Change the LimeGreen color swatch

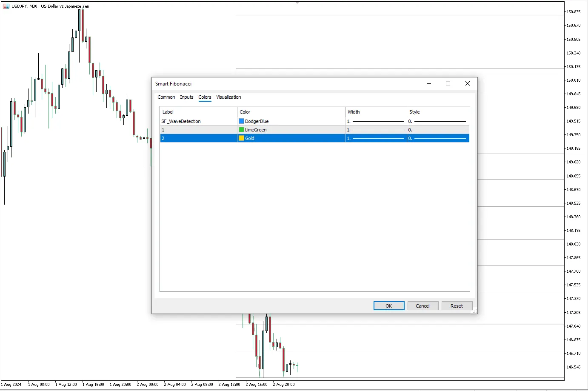(241, 129)
